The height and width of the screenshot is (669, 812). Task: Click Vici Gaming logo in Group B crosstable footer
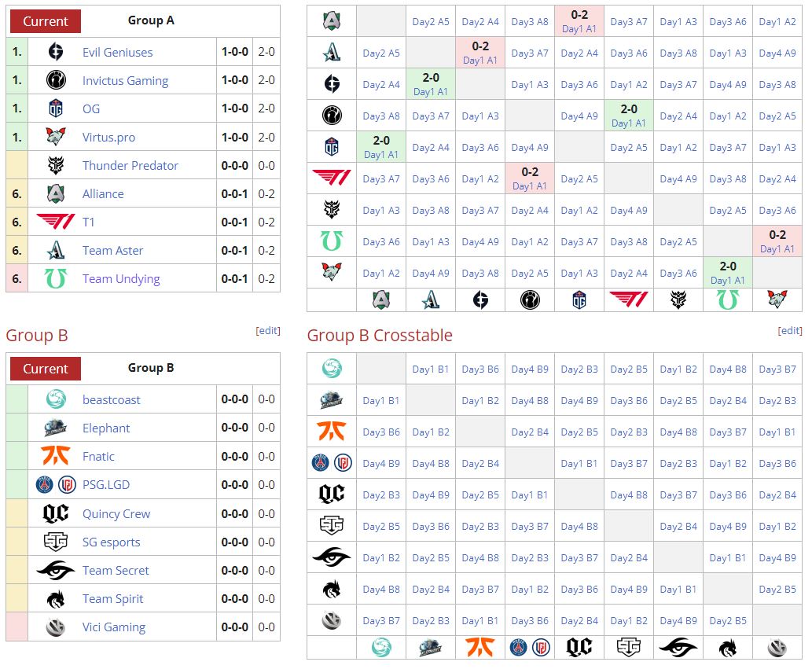[x=777, y=647]
